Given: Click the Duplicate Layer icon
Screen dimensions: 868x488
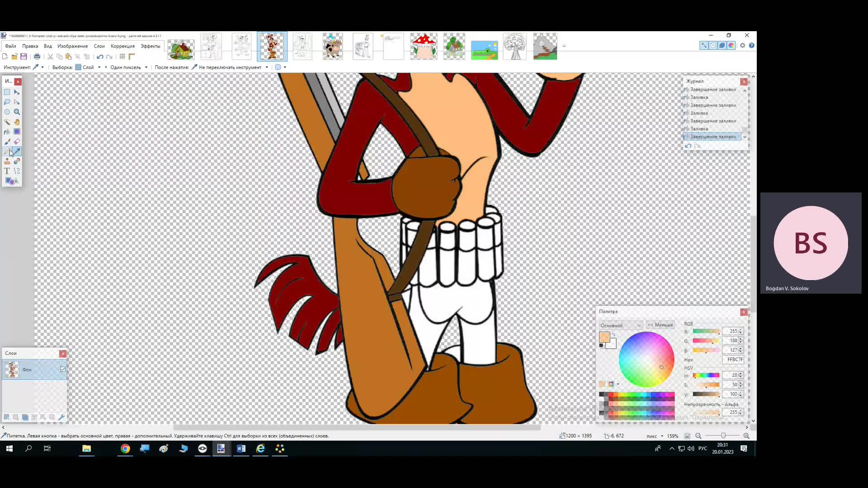Looking at the screenshot, I should [25, 417].
